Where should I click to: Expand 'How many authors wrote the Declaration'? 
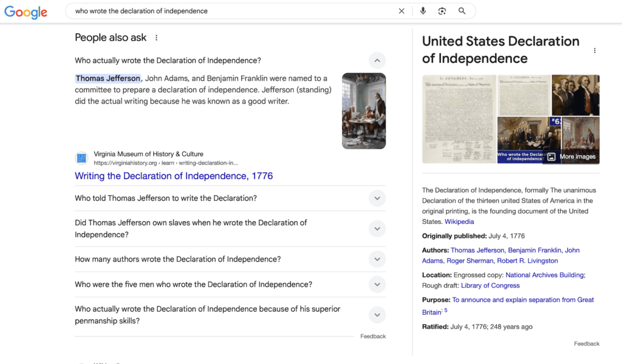[x=377, y=259]
